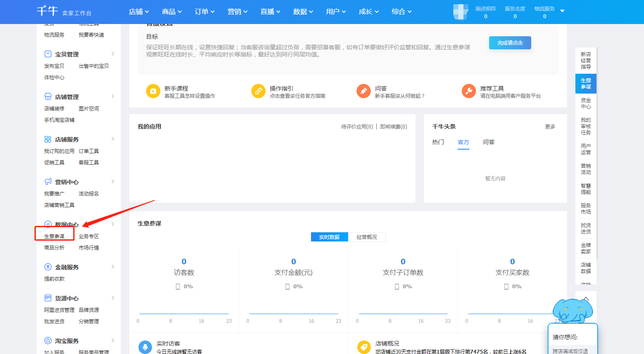This screenshot has width=644, height=354.
Task: Open 生意参谋 in right sidebar
Action: point(586,83)
